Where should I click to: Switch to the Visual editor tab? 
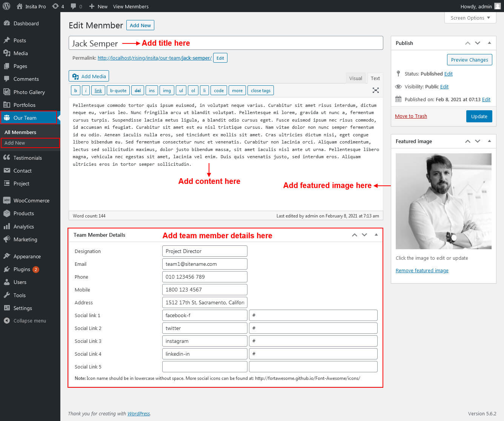click(x=355, y=78)
